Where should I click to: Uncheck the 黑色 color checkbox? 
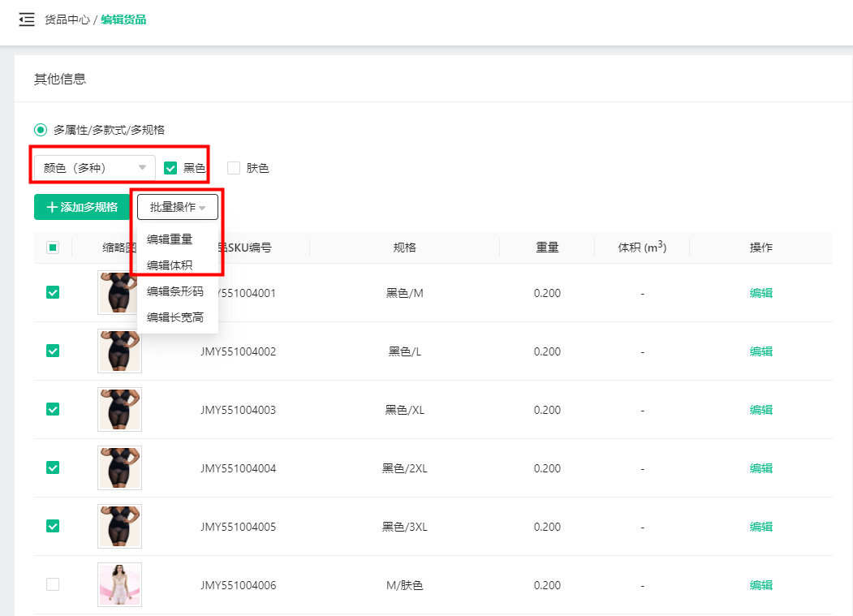click(170, 168)
